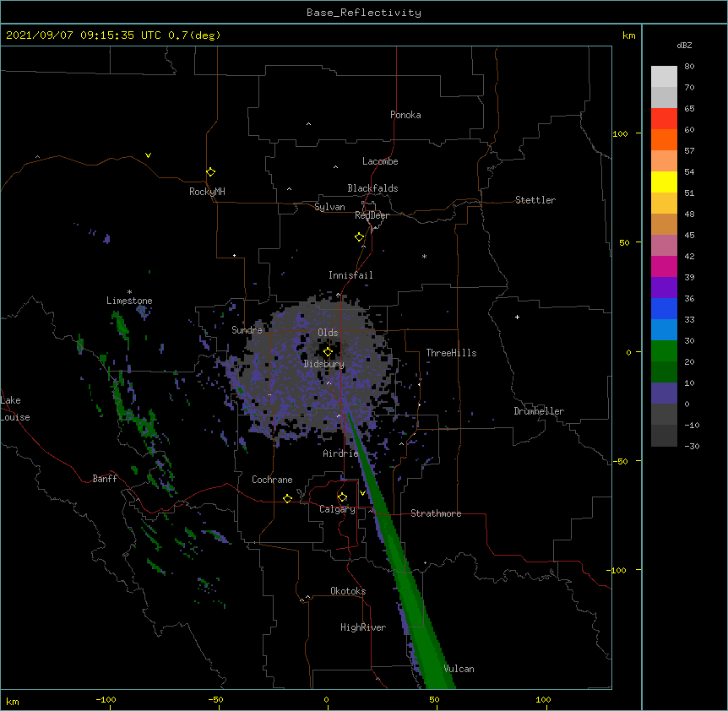Select the RockyMH label
The width and height of the screenshot is (728, 711).
tap(207, 192)
